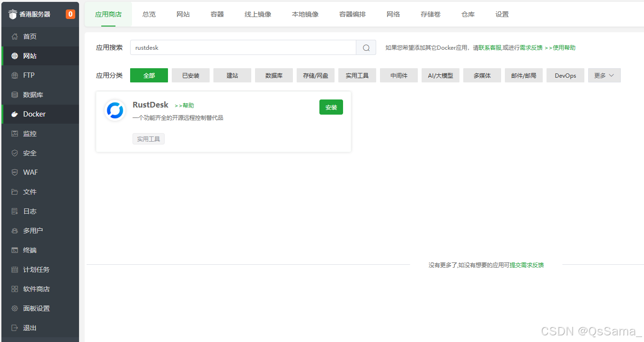Select the 全部 category filter
The height and width of the screenshot is (342, 644).
pyautogui.click(x=149, y=75)
